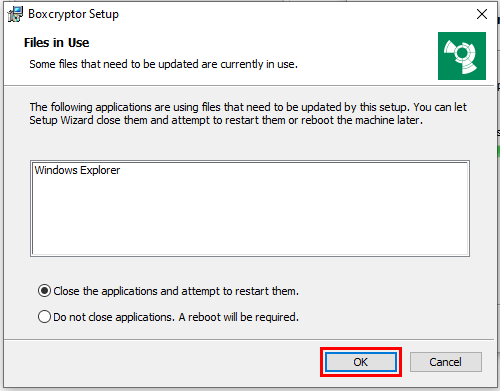The image size is (500, 391).
Task: Click the 'Files in Use' heading
Action: pyautogui.click(x=56, y=43)
